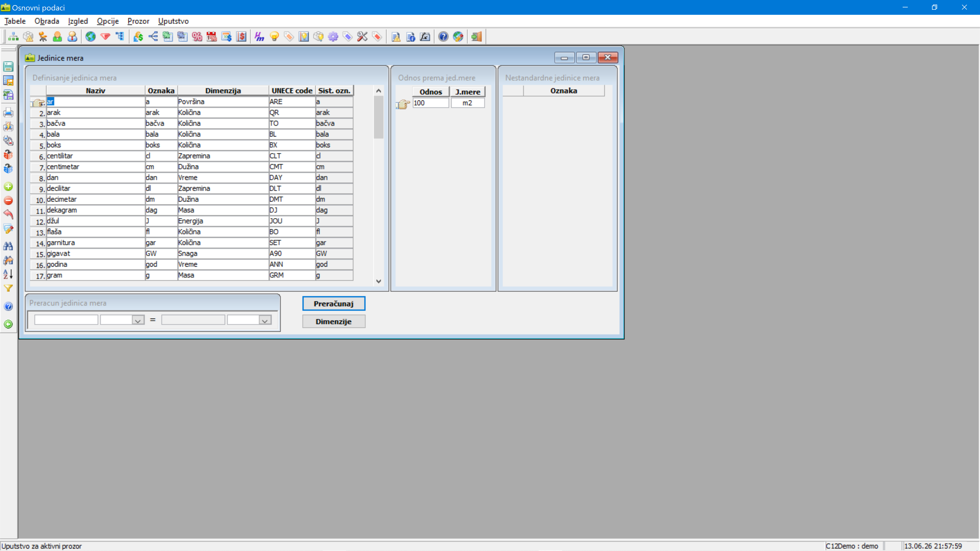Click the first quantity input in Preracun jedinica mera
Viewport: 980px width, 551px height.
tap(66, 320)
